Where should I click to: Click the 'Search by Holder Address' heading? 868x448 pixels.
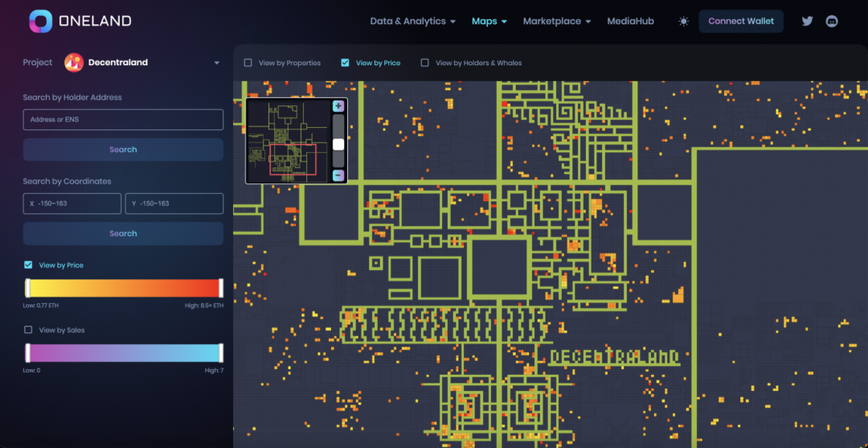click(72, 97)
